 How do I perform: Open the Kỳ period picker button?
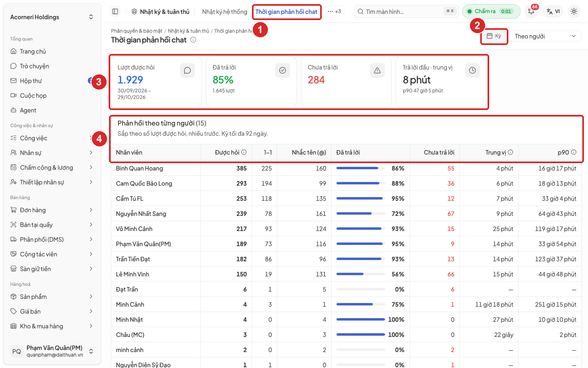[x=494, y=36]
